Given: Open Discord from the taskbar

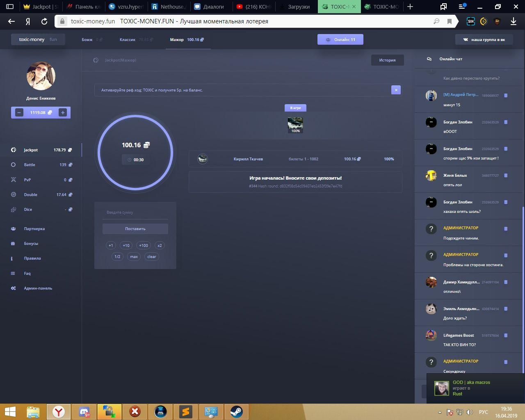Looking at the screenshot, I should tap(84, 411).
